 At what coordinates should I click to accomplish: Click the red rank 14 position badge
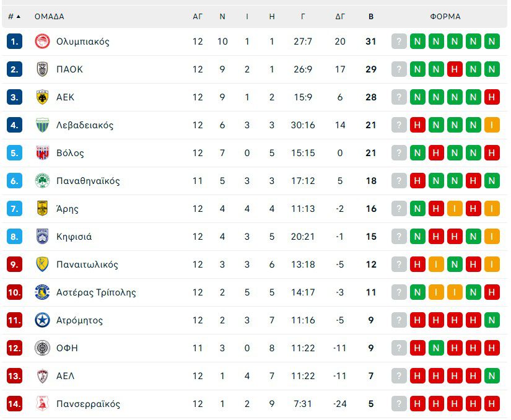(x=15, y=404)
